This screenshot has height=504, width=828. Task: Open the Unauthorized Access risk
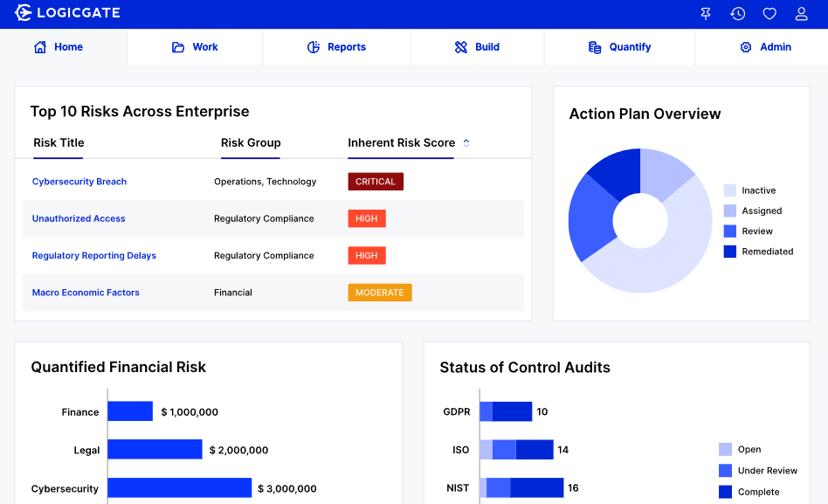pos(79,218)
